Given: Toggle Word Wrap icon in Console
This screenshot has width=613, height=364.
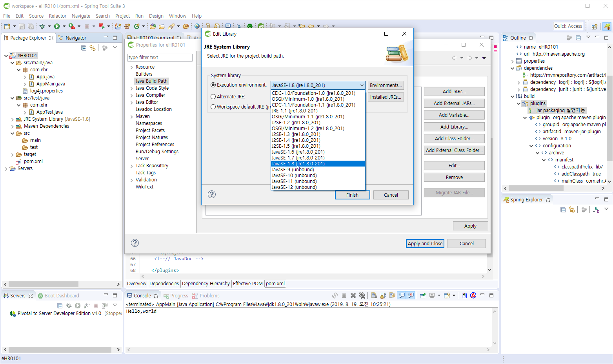Looking at the screenshot, I should click(x=392, y=295).
